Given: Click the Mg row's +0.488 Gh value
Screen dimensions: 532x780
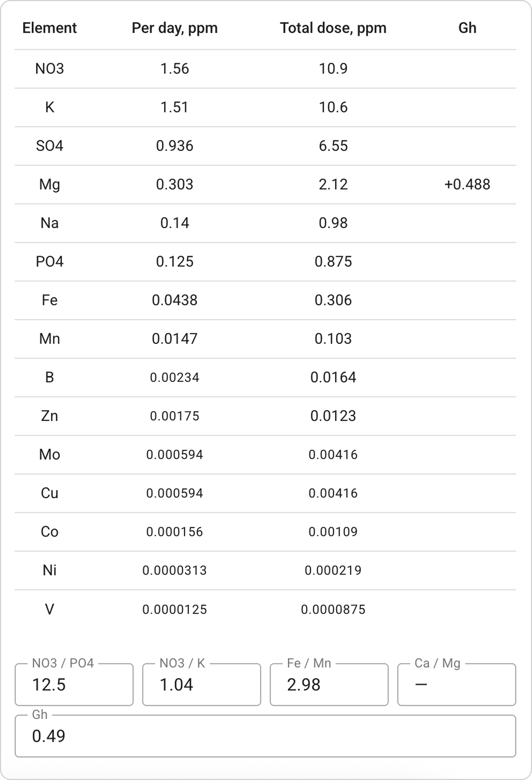Looking at the screenshot, I should [467, 185].
